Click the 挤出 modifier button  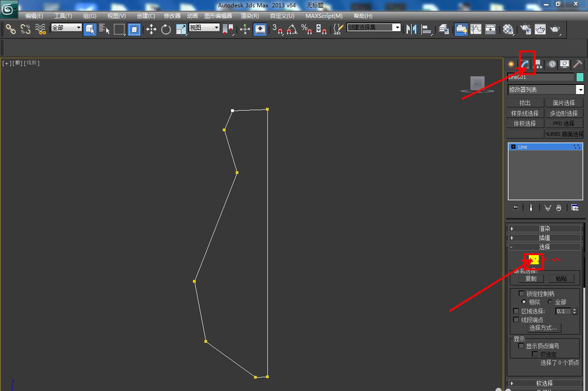(525, 103)
